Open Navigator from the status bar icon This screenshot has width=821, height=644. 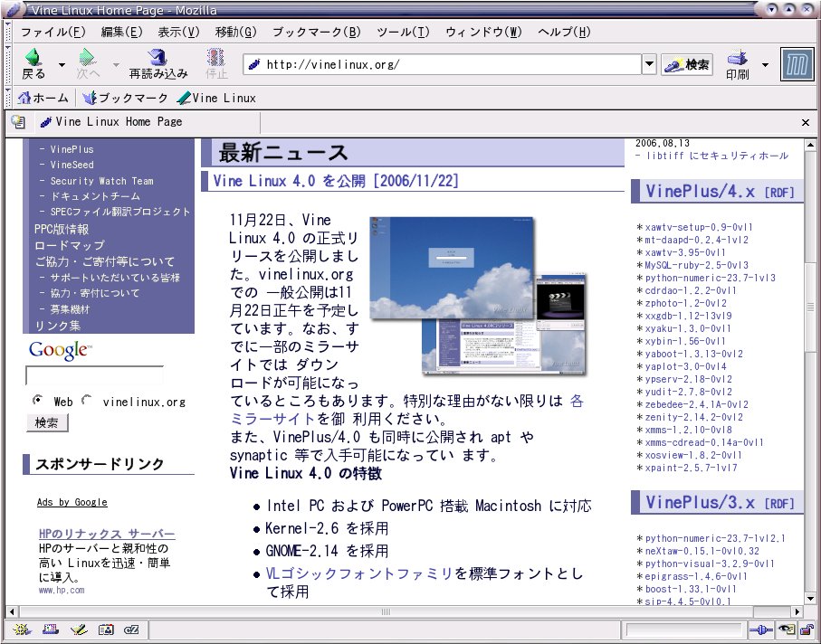[22, 630]
